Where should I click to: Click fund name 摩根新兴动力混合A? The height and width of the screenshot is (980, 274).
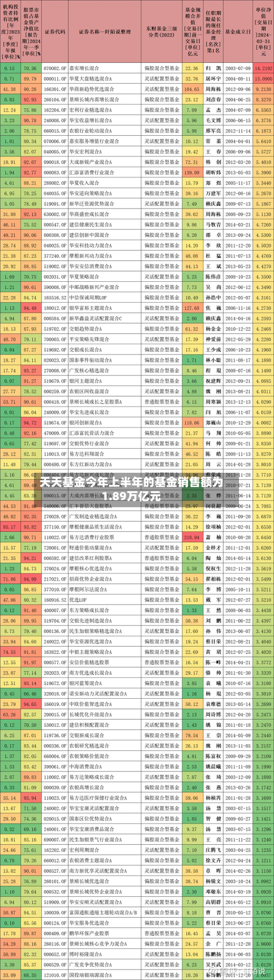[x=90, y=256]
